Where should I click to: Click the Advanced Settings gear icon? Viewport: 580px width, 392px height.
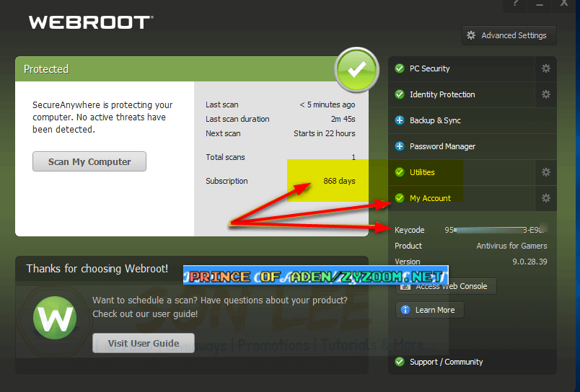pyautogui.click(x=471, y=35)
